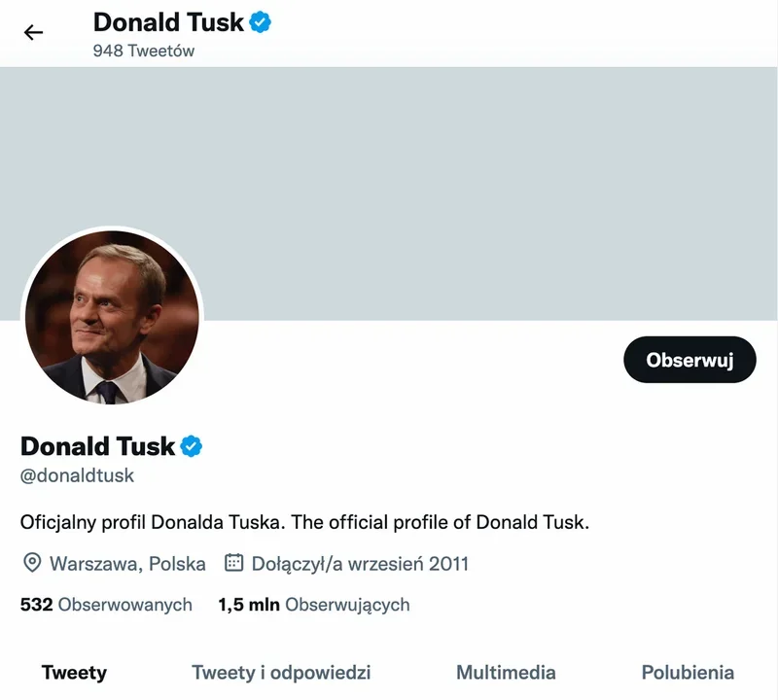Screen dimensions: 778x700
Task: Select the Tweety tab
Action: click(x=75, y=673)
